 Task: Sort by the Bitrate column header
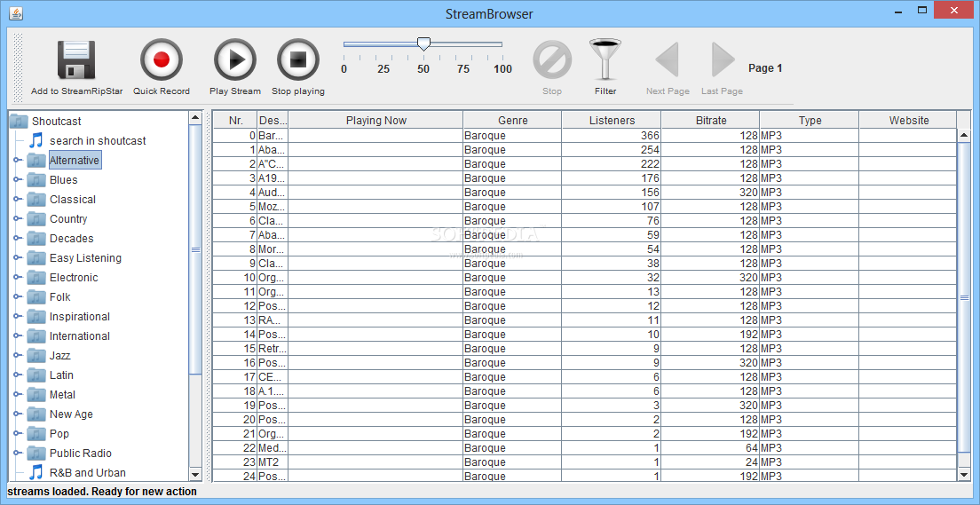(711, 121)
